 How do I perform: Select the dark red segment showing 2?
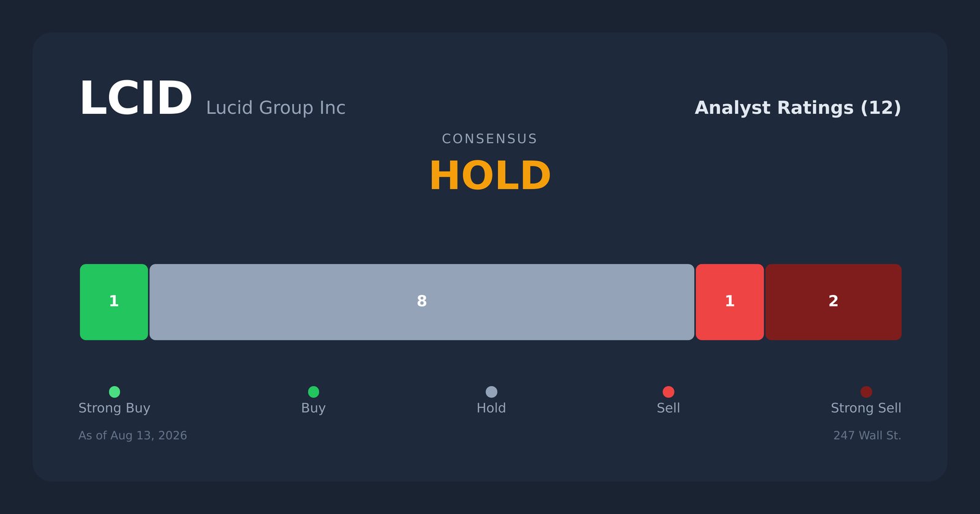(834, 302)
